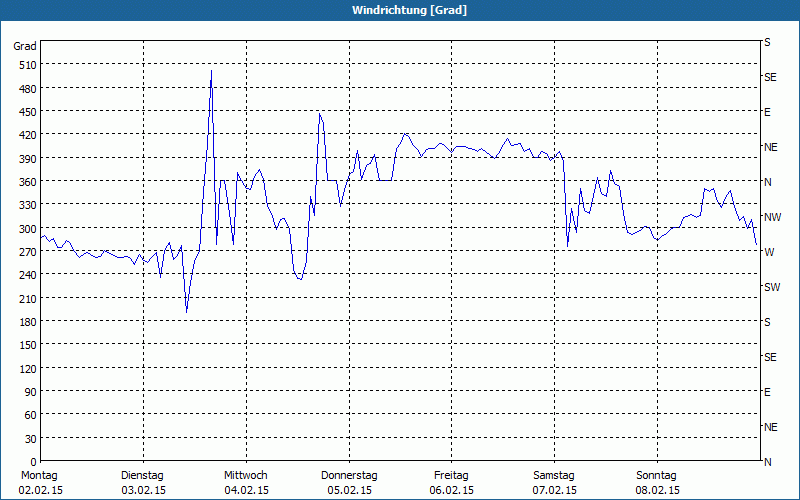Click the 180 value on the Grad axis
The image size is (800, 500).
(29, 322)
